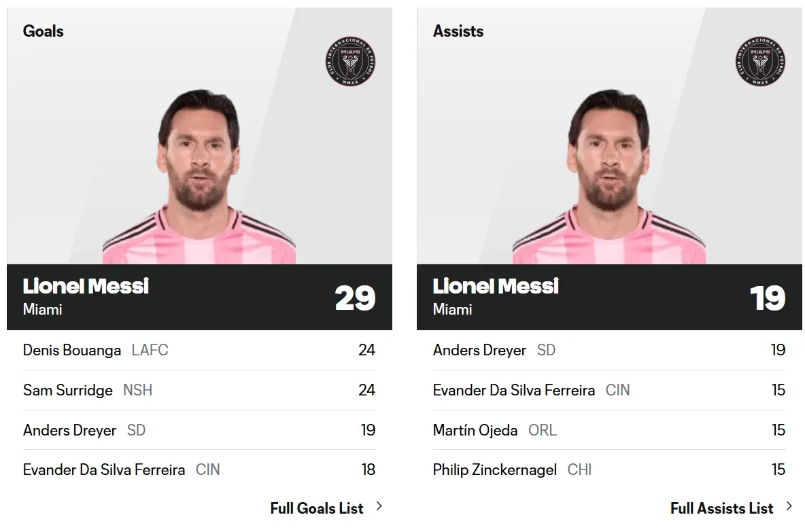This screenshot has height=532, width=805.
Task: Click the Lionel Messi name in Goals card
Action: point(86,286)
